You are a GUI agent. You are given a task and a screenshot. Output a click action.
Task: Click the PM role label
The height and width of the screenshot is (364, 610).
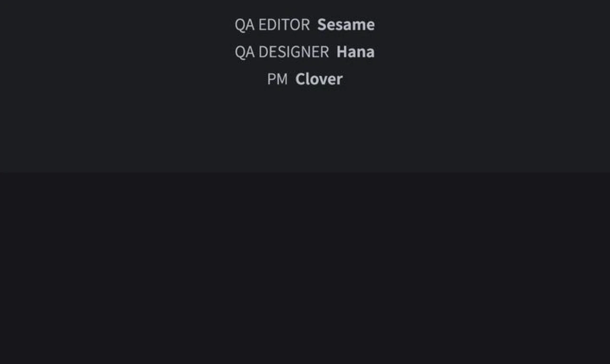pos(277,79)
